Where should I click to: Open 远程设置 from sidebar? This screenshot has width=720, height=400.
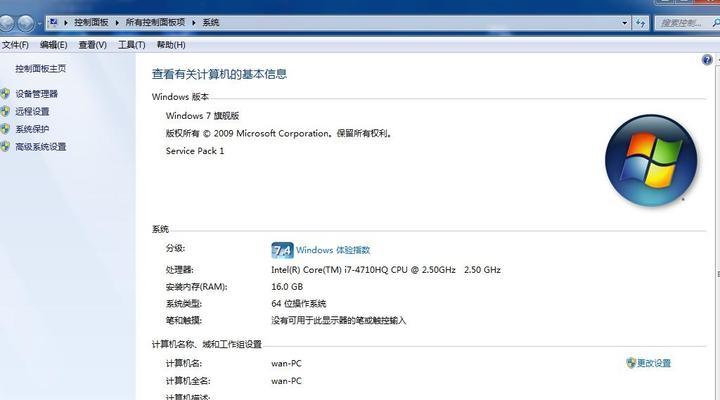(32, 112)
